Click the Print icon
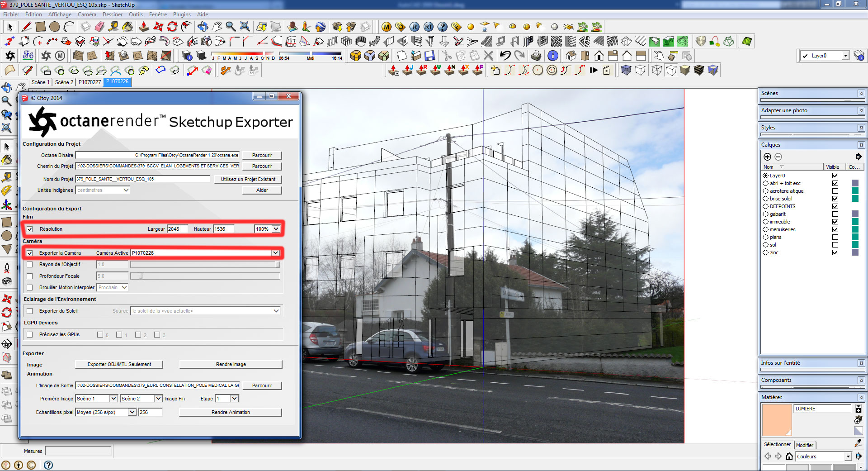868x471 pixels. pyautogui.click(x=536, y=56)
